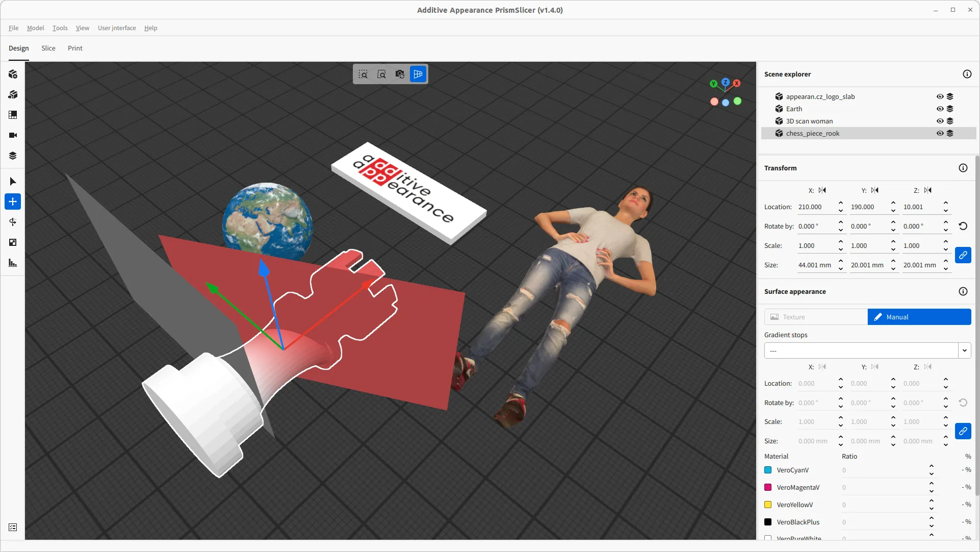Click the camera icon in the left sidebar
This screenshot has height=552, width=980.
click(12, 135)
